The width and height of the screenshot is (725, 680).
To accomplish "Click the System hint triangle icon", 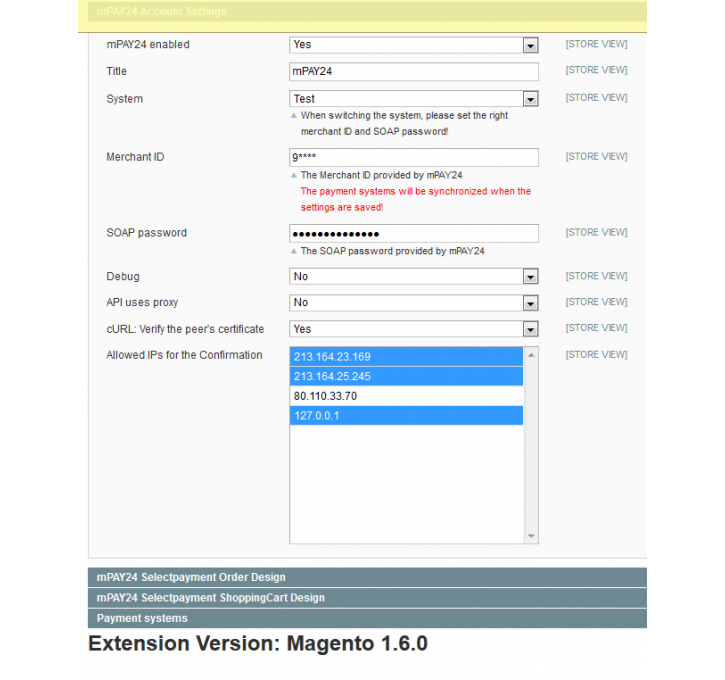I will click(x=294, y=116).
